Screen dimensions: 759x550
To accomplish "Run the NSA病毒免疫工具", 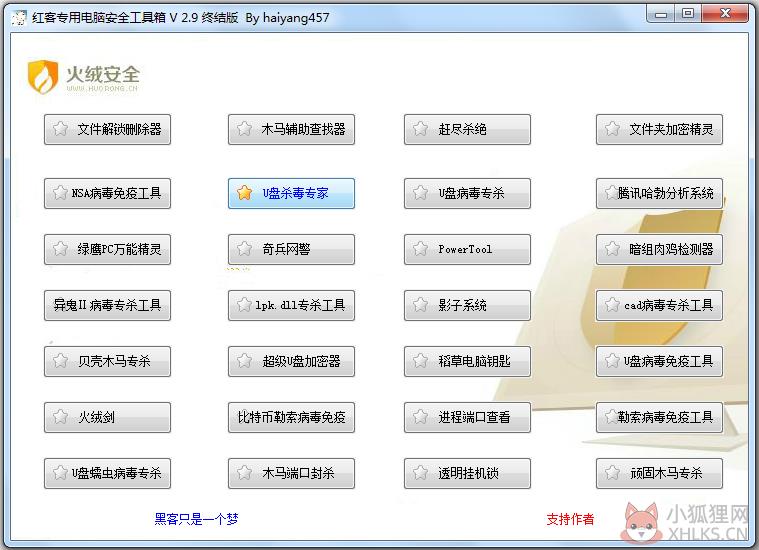I will pos(107,193).
